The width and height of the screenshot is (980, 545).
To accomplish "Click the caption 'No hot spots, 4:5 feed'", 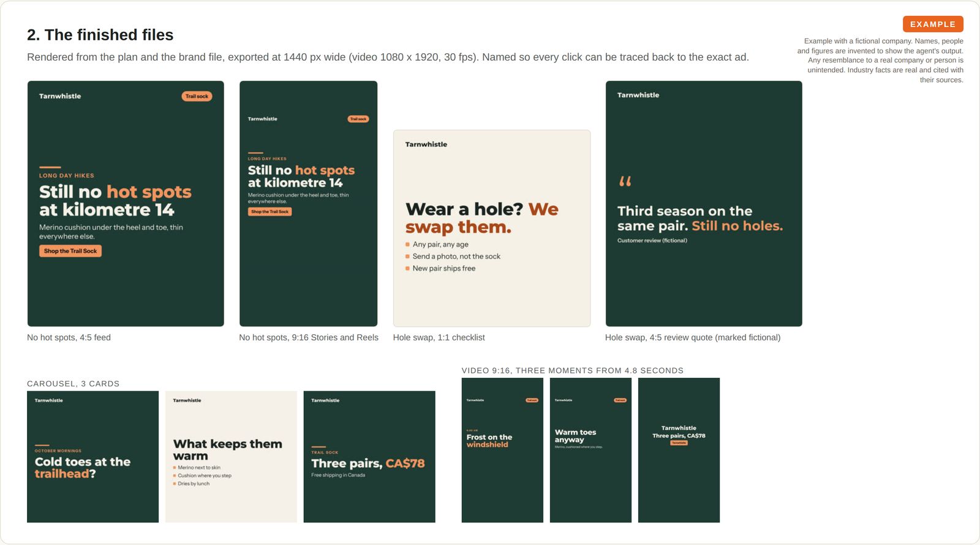I will 69,337.
